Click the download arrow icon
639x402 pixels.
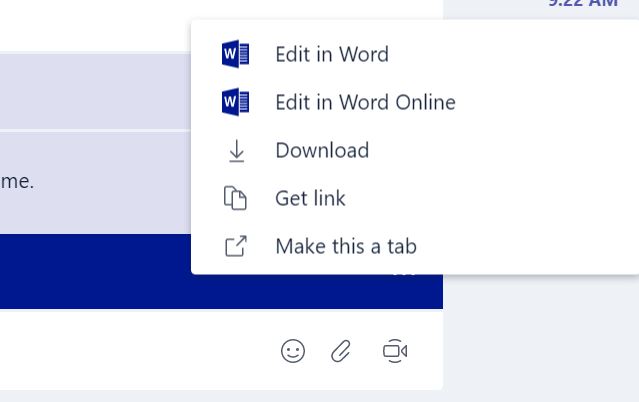(x=236, y=151)
